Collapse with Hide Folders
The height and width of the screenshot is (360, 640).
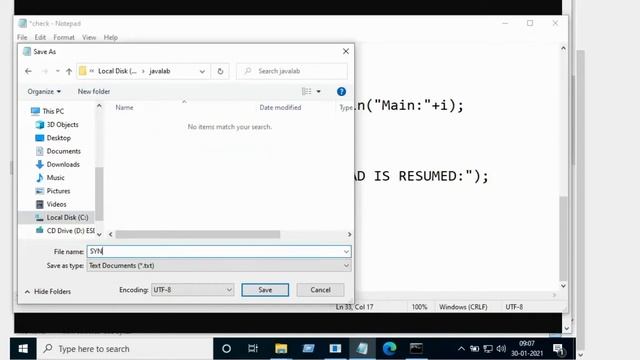pos(48,291)
